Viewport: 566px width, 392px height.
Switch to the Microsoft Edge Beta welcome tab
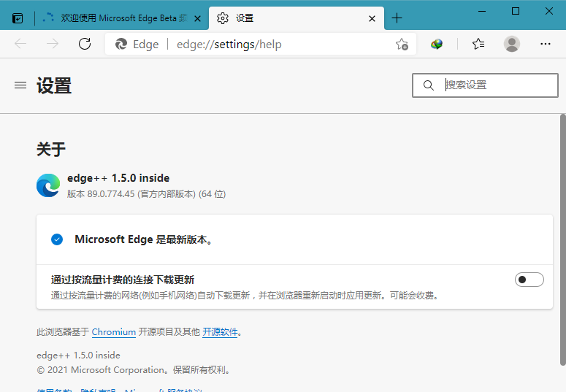[122, 18]
